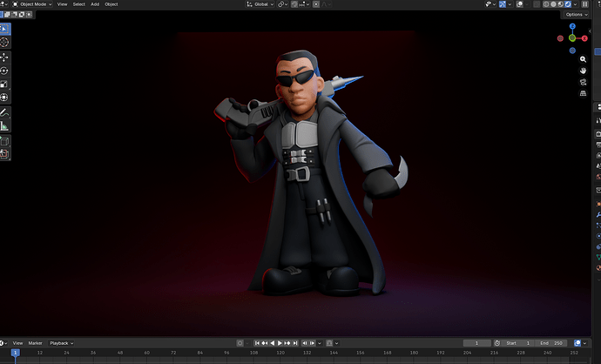Image resolution: width=601 pixels, height=364 pixels.
Task: Select the Scale tool
Action: coord(4,84)
